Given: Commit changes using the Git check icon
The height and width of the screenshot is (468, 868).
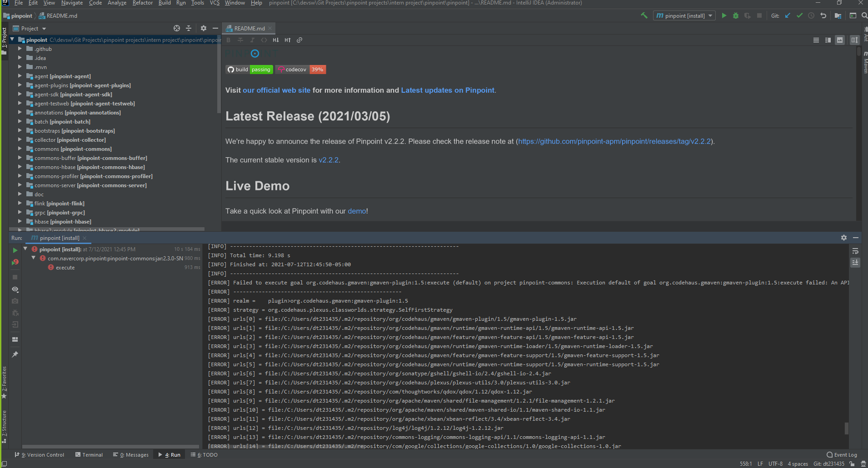Looking at the screenshot, I should point(800,15).
